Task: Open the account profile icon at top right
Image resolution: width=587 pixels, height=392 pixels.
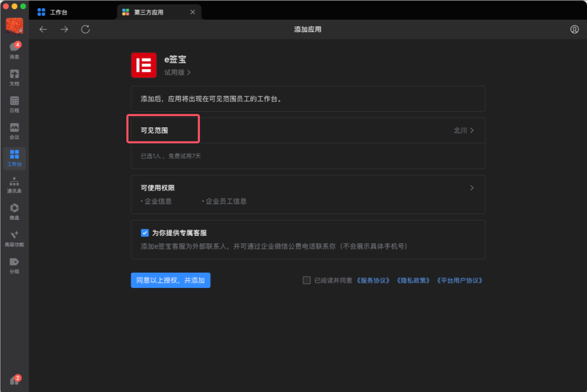Action: pyautogui.click(x=574, y=29)
